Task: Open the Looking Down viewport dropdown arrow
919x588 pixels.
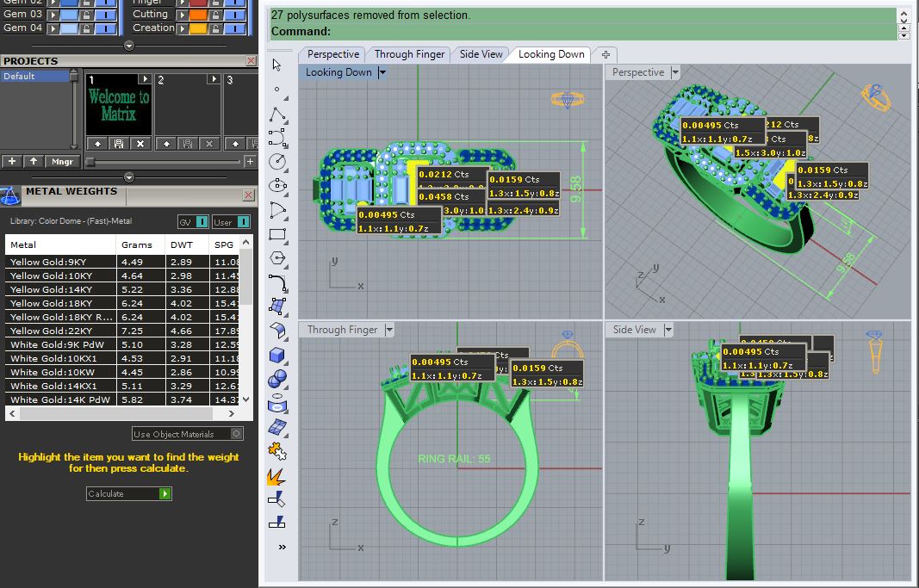Action: click(x=382, y=72)
